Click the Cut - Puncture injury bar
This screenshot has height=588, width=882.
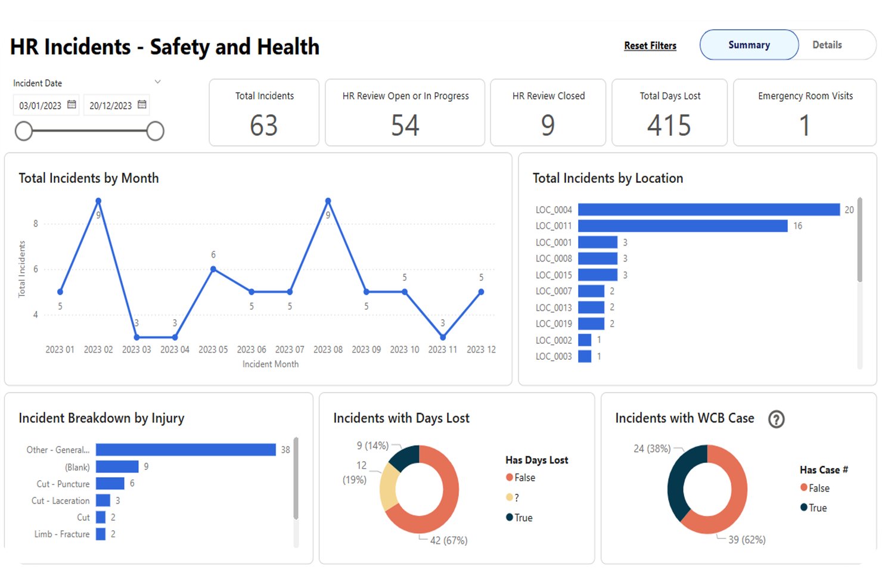click(x=110, y=483)
